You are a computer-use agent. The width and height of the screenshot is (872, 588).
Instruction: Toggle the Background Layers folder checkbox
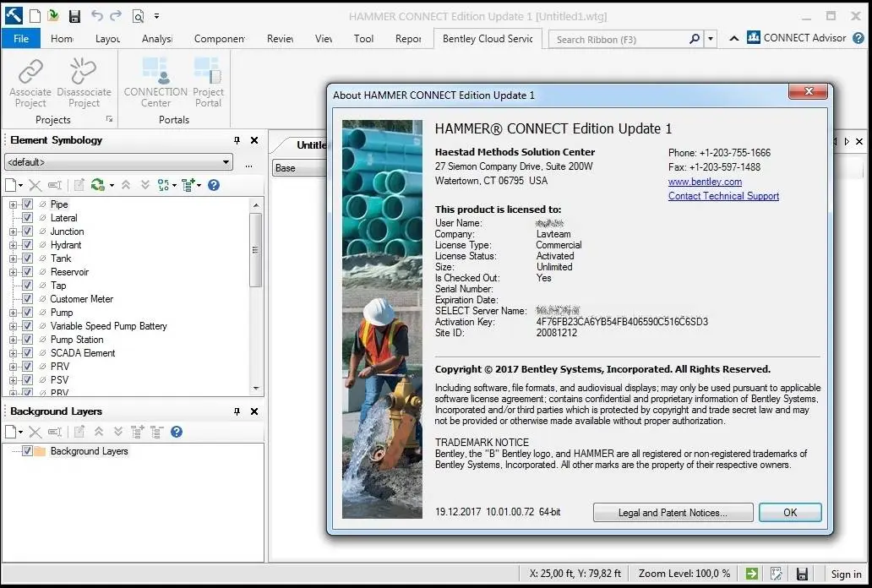(27, 451)
